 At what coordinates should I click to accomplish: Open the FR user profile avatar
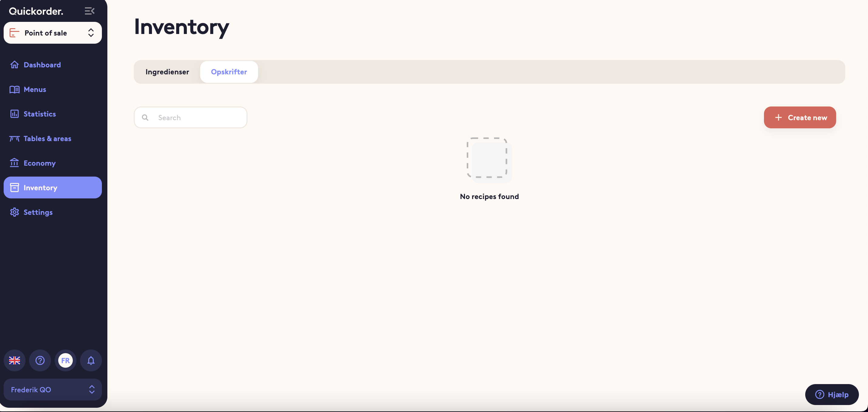click(x=66, y=360)
